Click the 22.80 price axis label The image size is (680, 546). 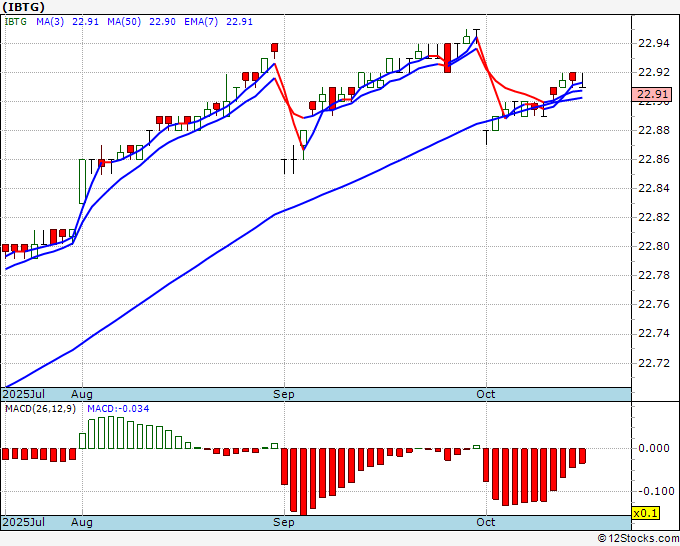654,246
